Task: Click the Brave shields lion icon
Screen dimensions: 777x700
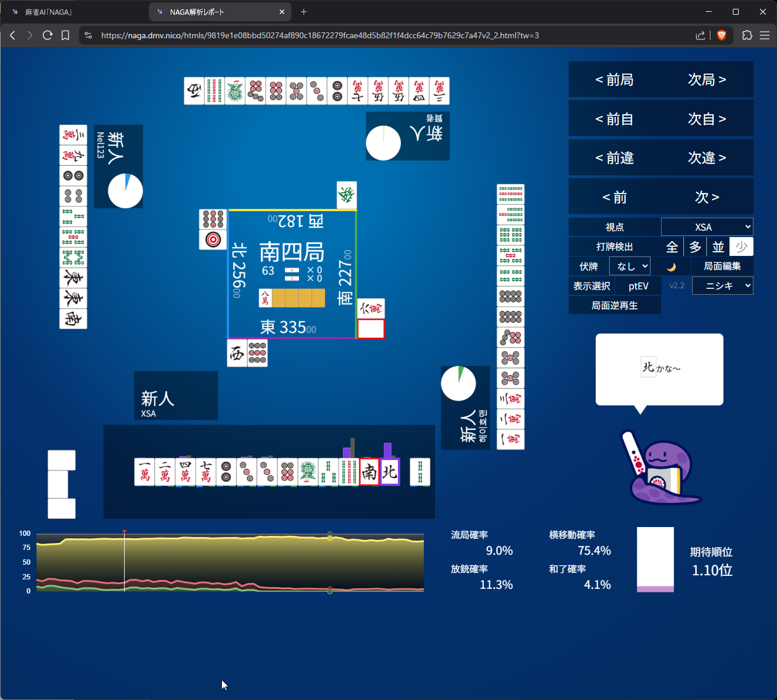Action: tap(722, 35)
